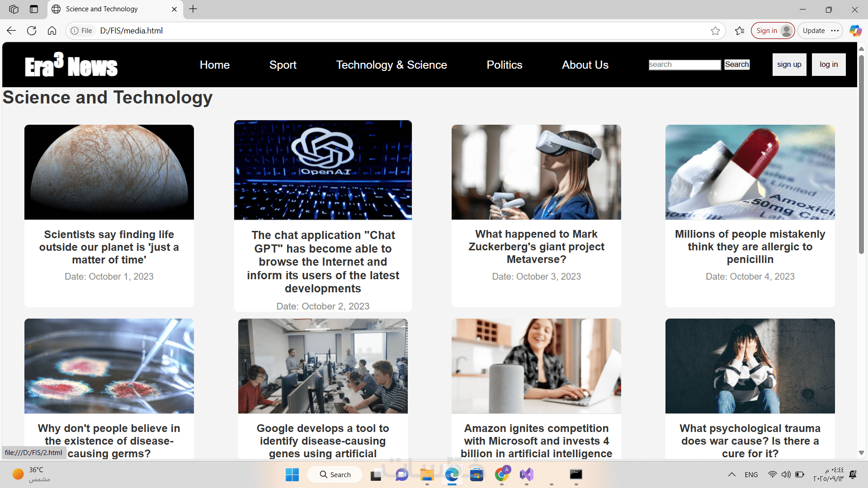Open the tab actions menu icon
Viewport: 868px width, 488px height.
[34, 9]
